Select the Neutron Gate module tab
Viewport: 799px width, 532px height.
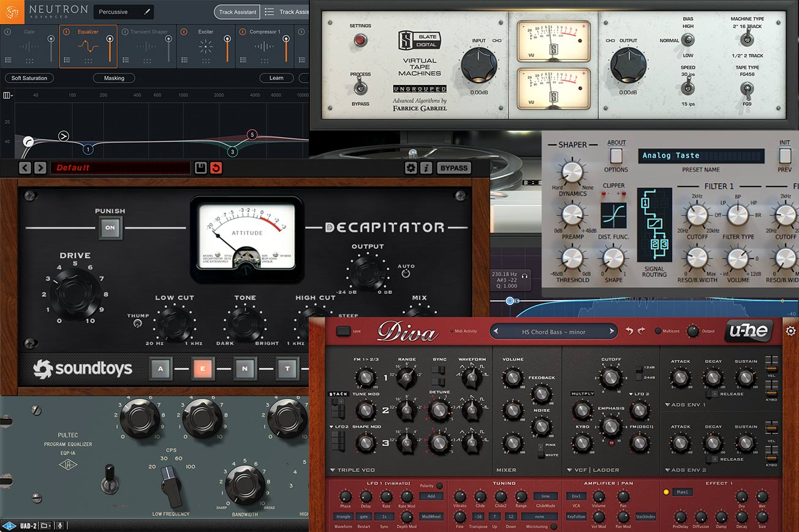(29, 46)
